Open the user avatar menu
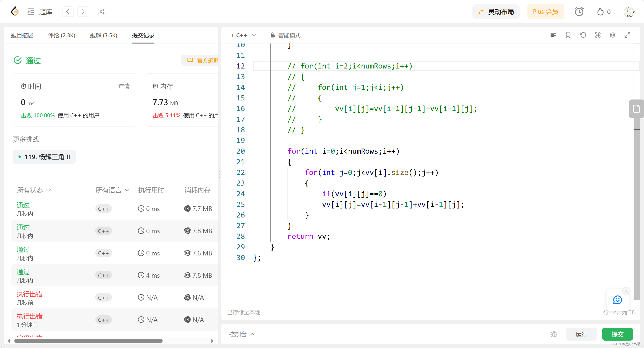 click(629, 12)
